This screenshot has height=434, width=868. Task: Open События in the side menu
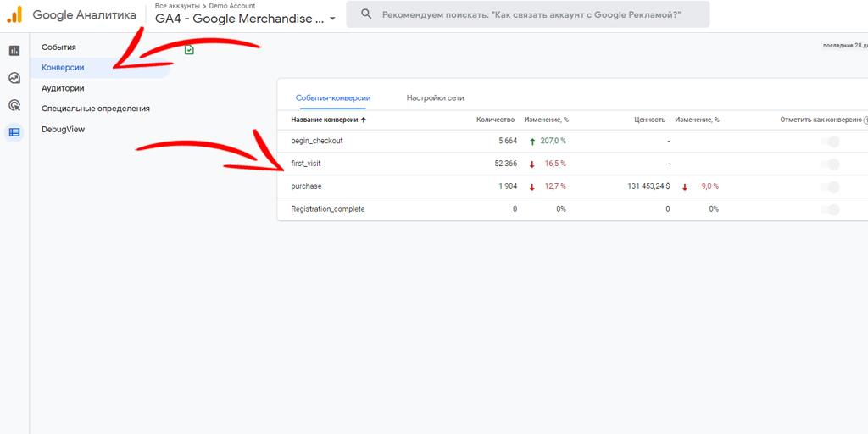pyautogui.click(x=58, y=47)
